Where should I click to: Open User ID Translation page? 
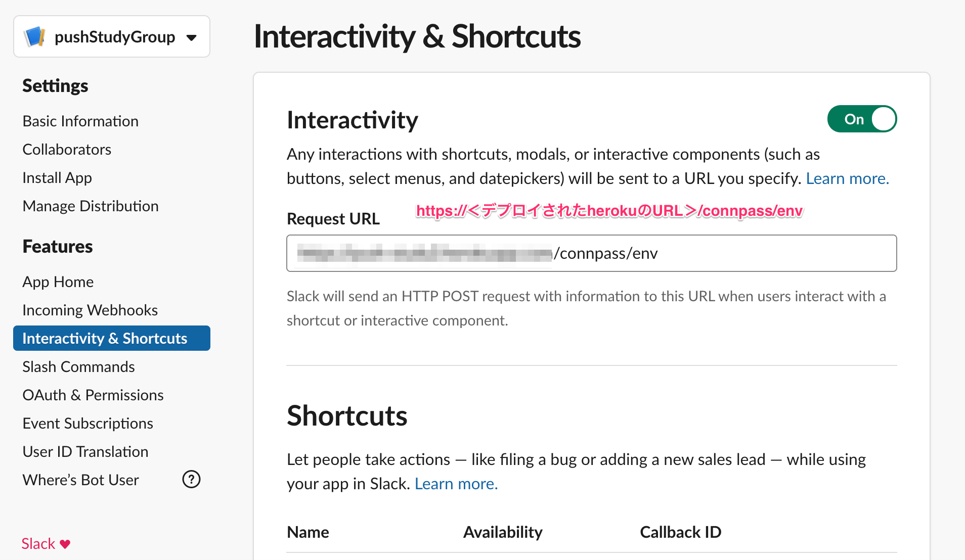pyautogui.click(x=85, y=452)
